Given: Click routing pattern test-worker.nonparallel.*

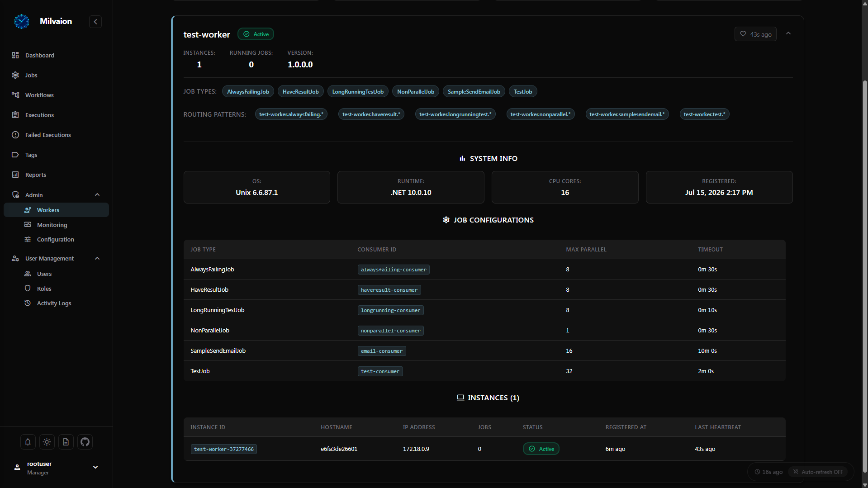Looking at the screenshot, I should pyautogui.click(x=541, y=114).
